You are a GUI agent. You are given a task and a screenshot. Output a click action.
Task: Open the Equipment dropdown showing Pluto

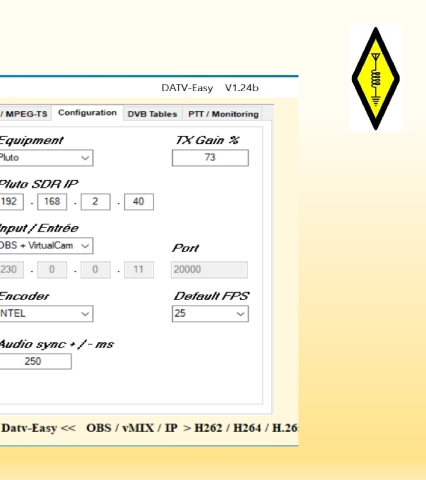[x=46, y=158]
